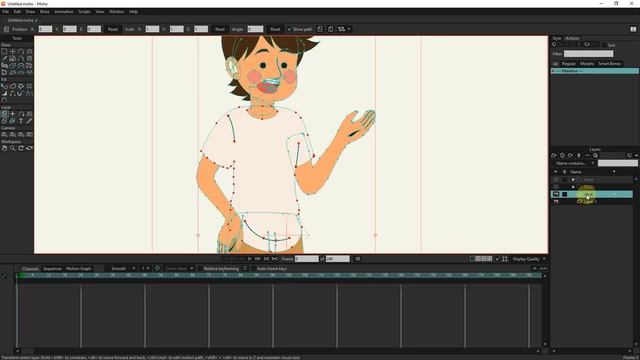Click the timeline horizontal scrollbar
Screen dimensions: 640x360
pyautogui.click(x=278, y=351)
